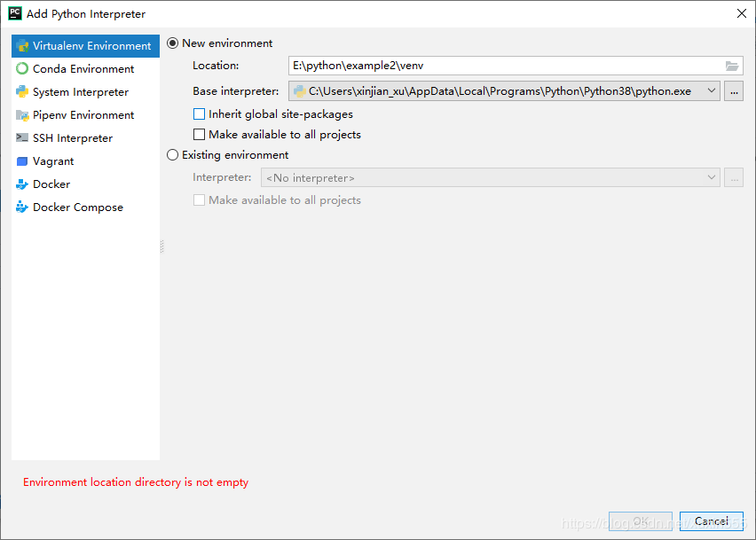This screenshot has height=540, width=756.
Task: Open the Conda Environment section
Action: click(83, 69)
